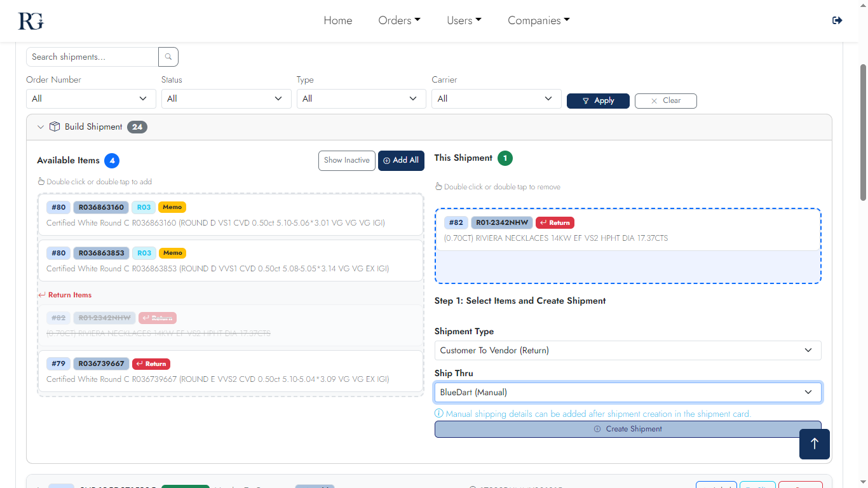The width and height of the screenshot is (868, 488).
Task: Click the yellow Memo badge on R036863160
Action: click(172, 207)
